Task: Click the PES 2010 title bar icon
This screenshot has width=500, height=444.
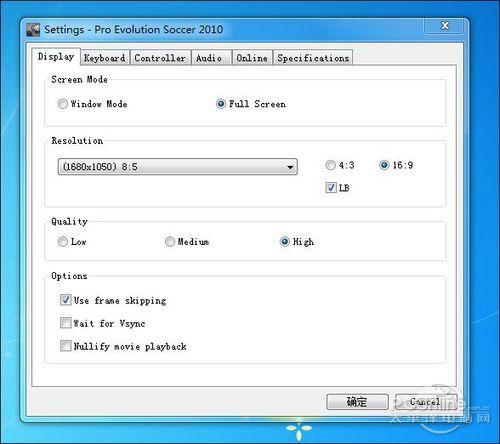Action: coord(33,30)
